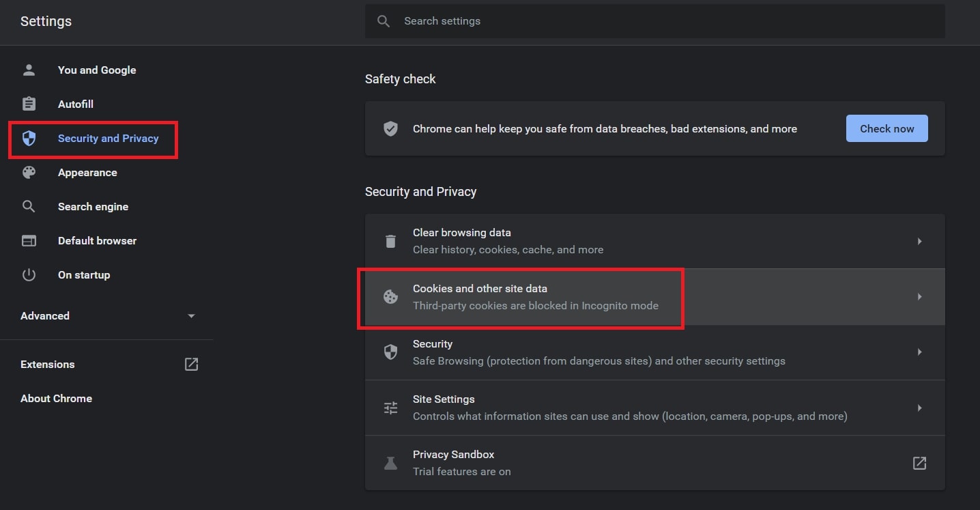This screenshot has width=980, height=510.
Task: Open Privacy Sandbox external link
Action: 919,463
